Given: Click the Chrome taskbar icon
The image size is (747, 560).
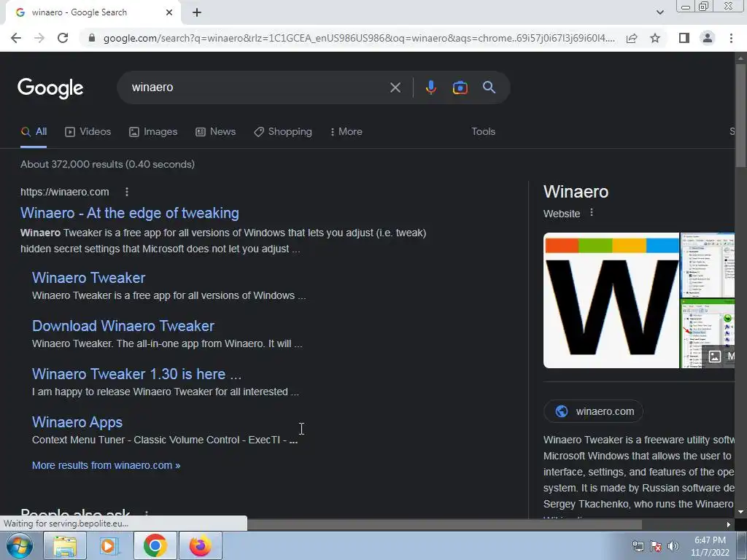Looking at the screenshot, I should point(155,545).
